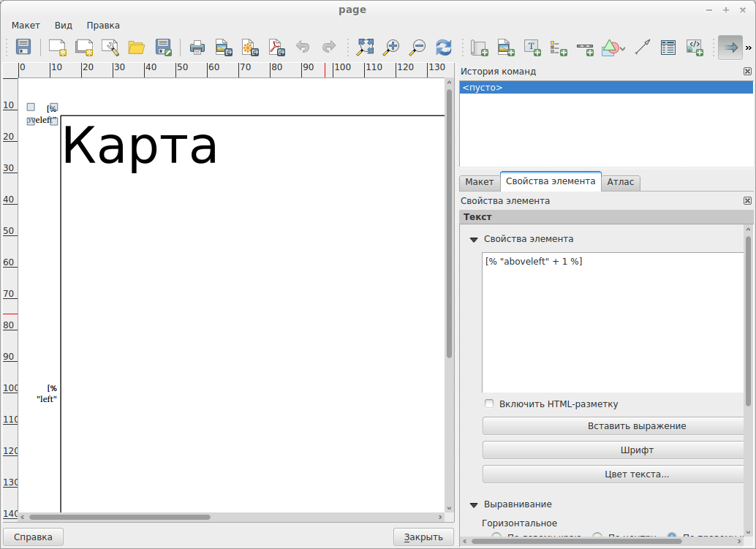Collapse the "Свойства элемента" section
The height and width of the screenshot is (549, 756).
pyautogui.click(x=473, y=239)
